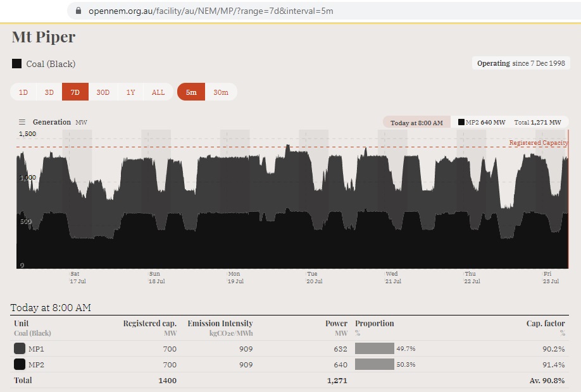581x392 pixels.
Task: Click the Total registered capacity 1400
Action: (167, 380)
